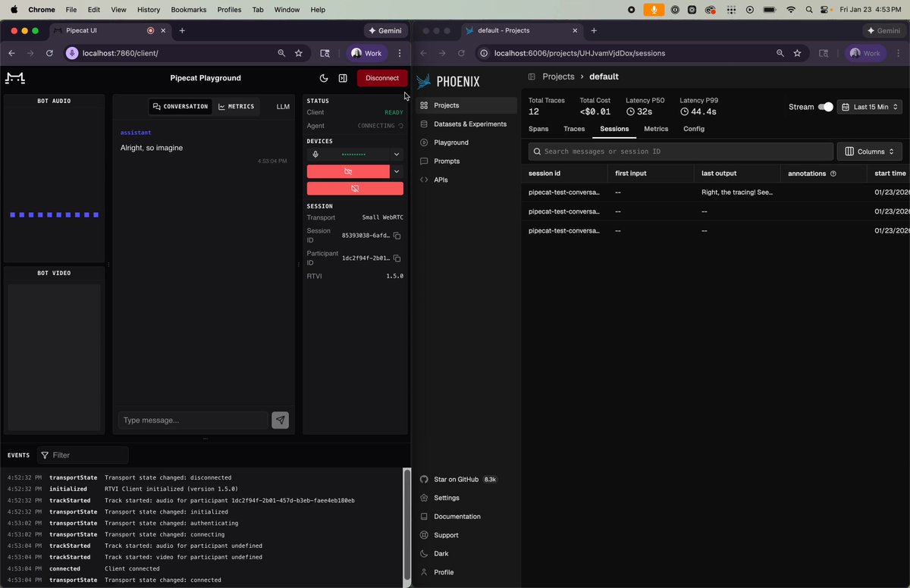Image resolution: width=910 pixels, height=588 pixels.
Task: Bookmark the localhost:7860 page
Action: (299, 53)
